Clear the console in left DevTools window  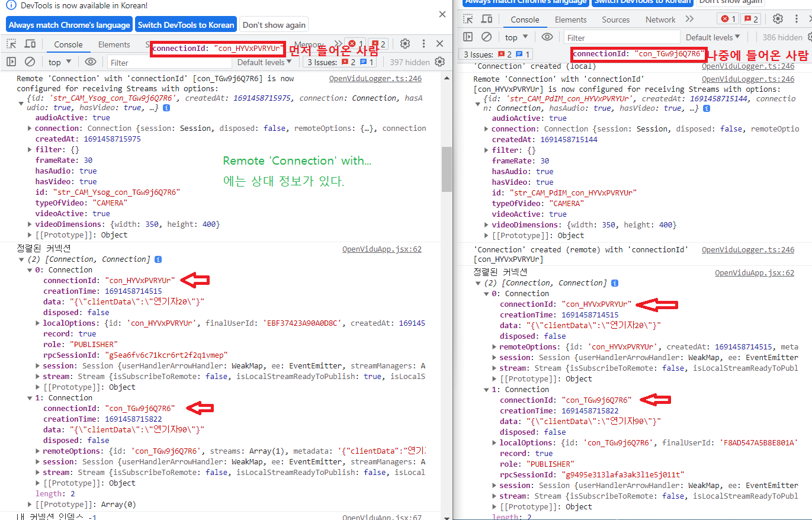tap(30, 62)
